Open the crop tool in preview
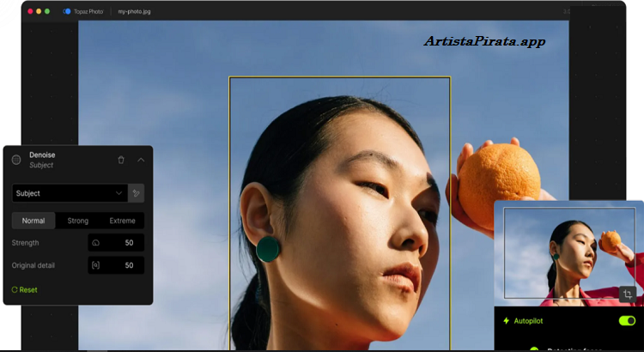The height and width of the screenshot is (352, 644). 628,294
